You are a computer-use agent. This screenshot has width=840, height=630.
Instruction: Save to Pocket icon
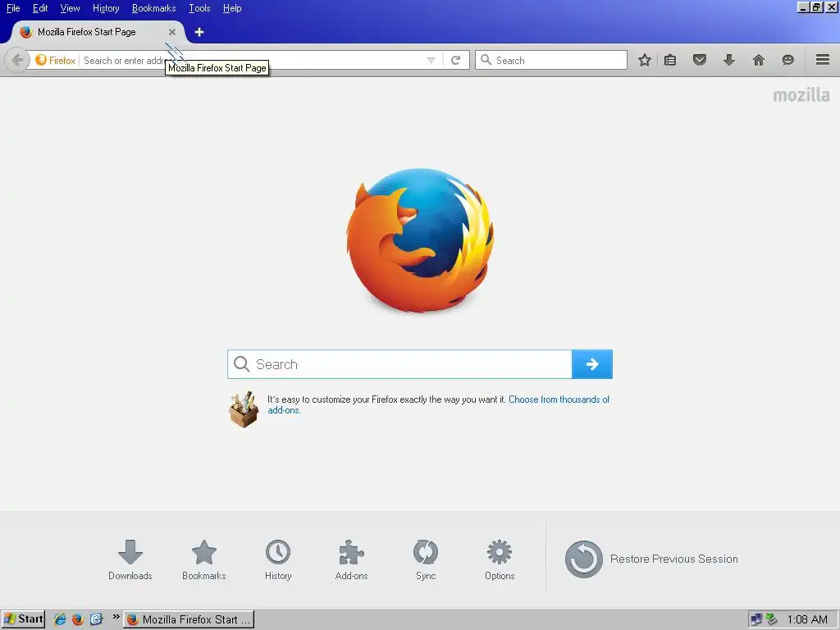[700, 60]
